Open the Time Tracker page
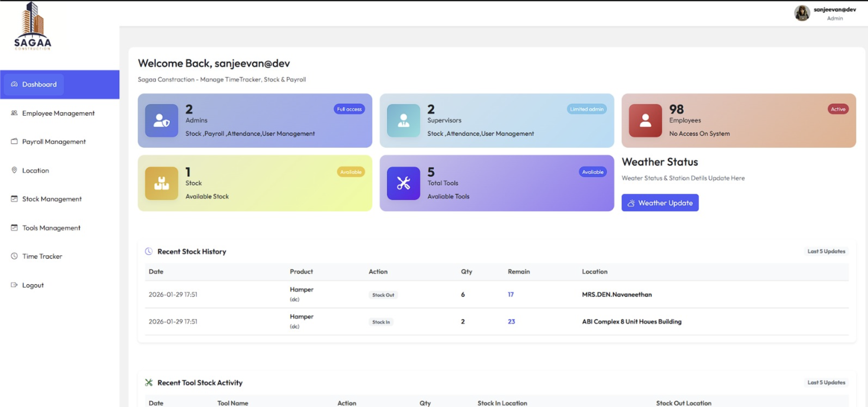The image size is (868, 407). tap(42, 256)
